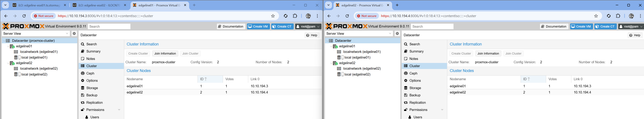Switch to iLO edgeline-esxi01 browser tab

[x=40, y=5]
